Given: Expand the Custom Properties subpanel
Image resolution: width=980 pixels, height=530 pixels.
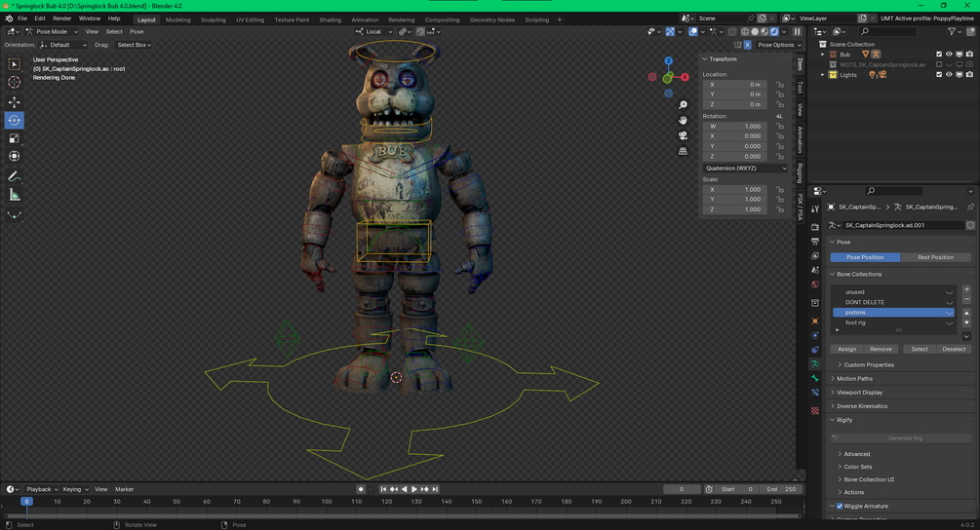Looking at the screenshot, I should (x=868, y=365).
